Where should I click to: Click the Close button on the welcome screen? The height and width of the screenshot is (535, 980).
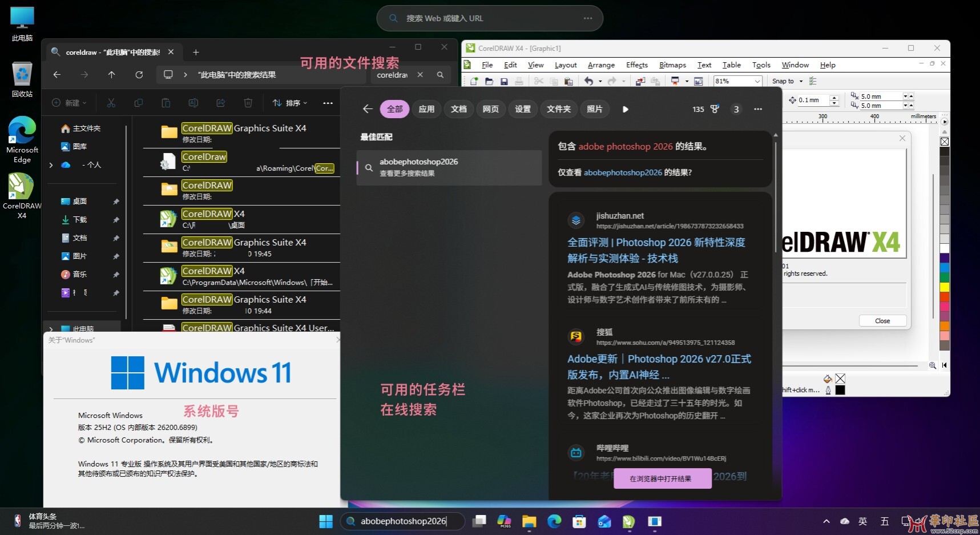click(x=882, y=320)
